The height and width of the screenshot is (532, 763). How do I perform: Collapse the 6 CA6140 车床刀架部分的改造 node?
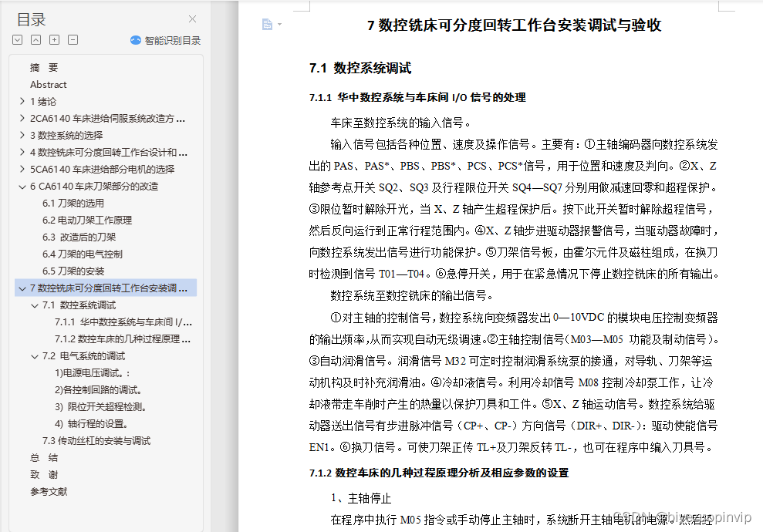click(22, 187)
